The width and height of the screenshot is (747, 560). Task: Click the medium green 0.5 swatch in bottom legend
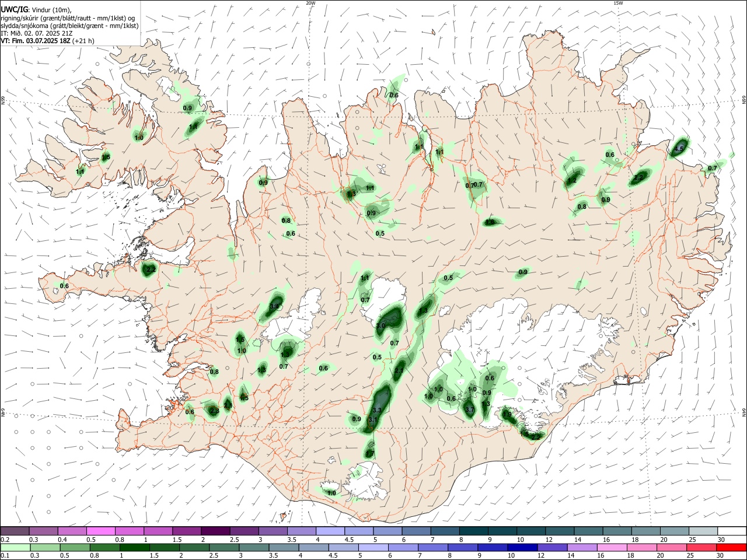tap(75, 547)
